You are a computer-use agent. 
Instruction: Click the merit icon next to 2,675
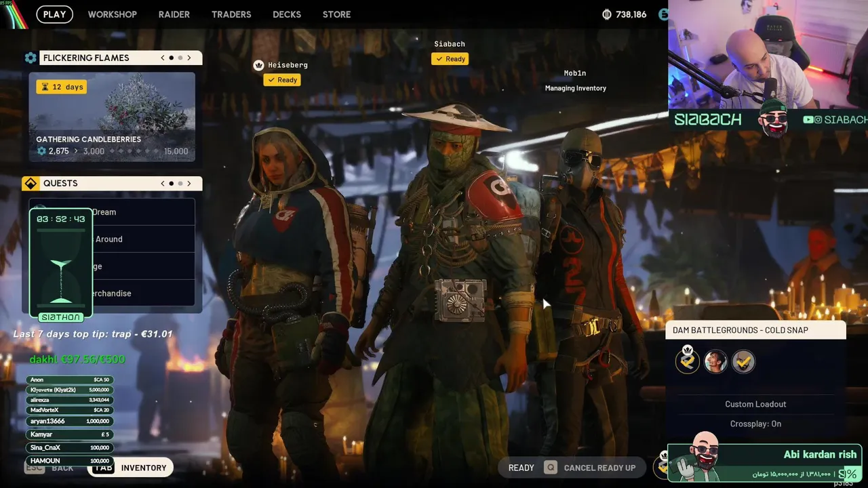pyautogui.click(x=41, y=151)
